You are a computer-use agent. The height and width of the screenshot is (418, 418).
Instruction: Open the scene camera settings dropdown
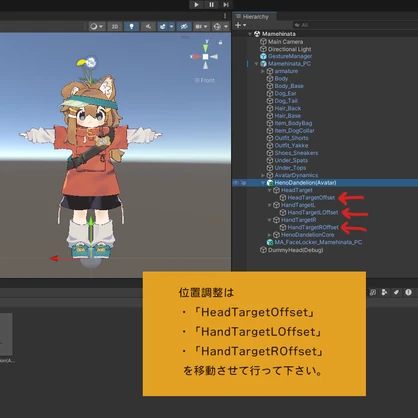coord(201,26)
